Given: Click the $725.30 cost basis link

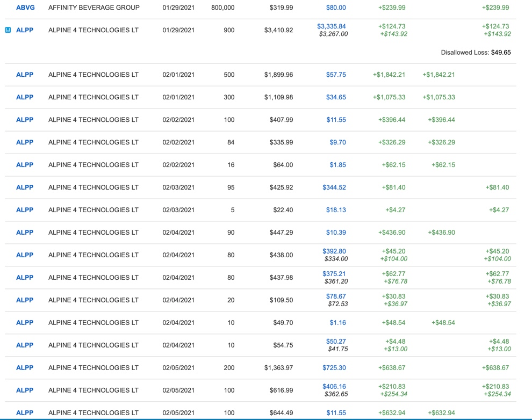Looking at the screenshot, I should (334, 368).
